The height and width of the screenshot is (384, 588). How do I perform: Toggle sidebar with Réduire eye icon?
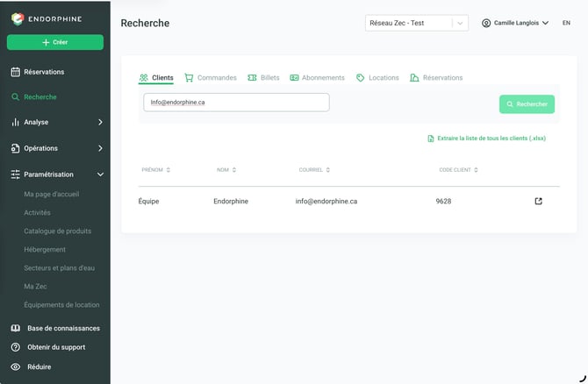[x=16, y=366]
